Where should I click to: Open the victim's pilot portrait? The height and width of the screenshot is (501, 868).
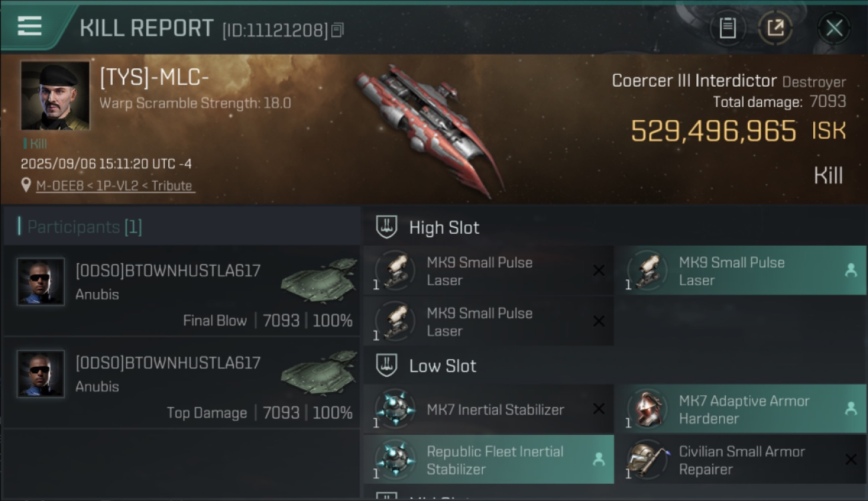tap(55, 96)
